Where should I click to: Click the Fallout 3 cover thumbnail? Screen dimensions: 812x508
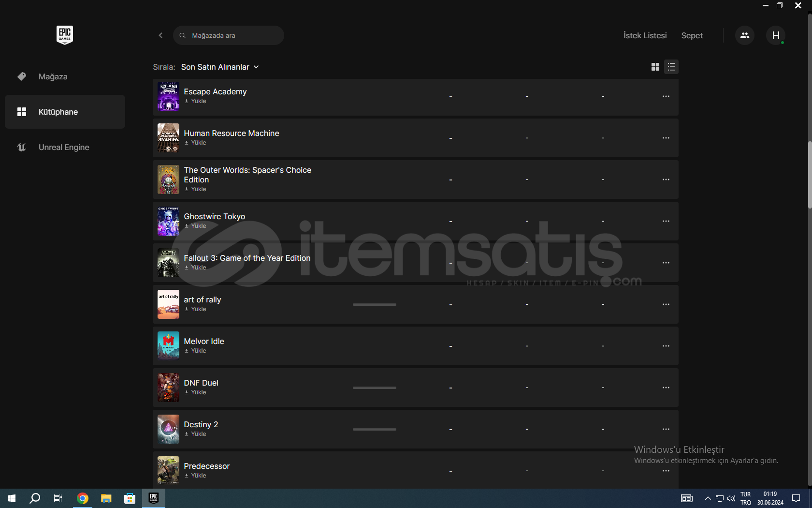168,263
